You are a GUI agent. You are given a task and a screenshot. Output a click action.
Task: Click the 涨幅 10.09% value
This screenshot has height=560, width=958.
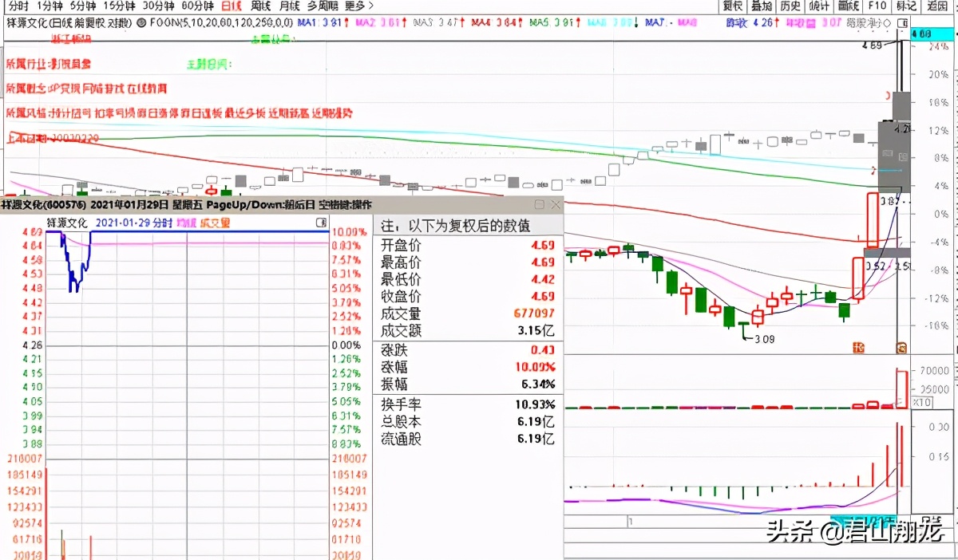pos(535,367)
